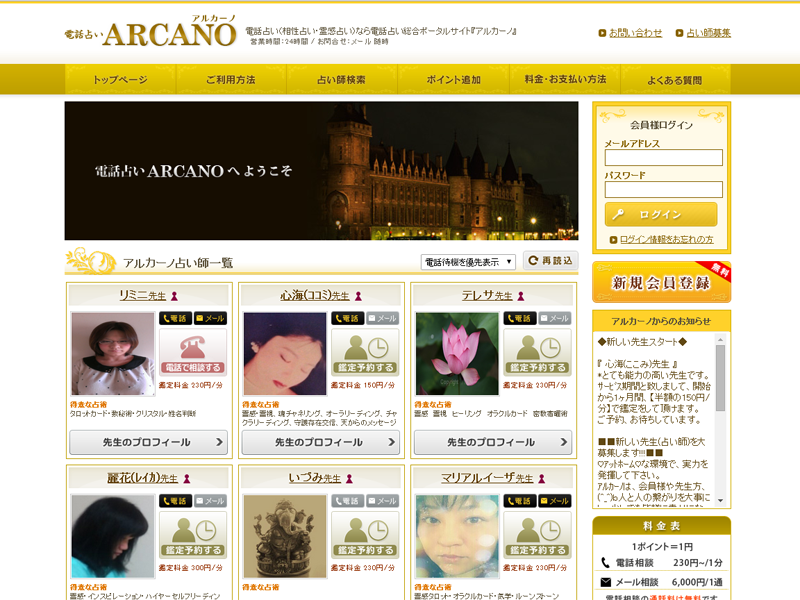Click the news panel scrollbar thumb
Viewport: 800px width, 600px height.
720,378
